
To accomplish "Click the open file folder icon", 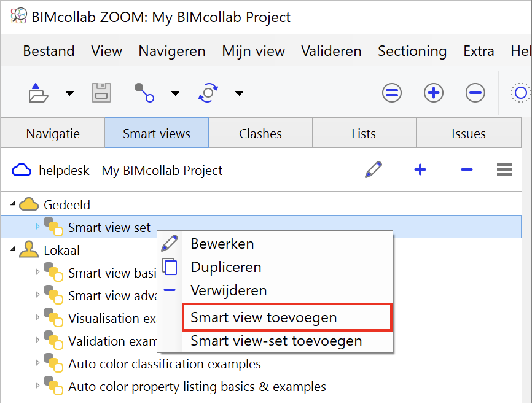I will [x=38, y=93].
